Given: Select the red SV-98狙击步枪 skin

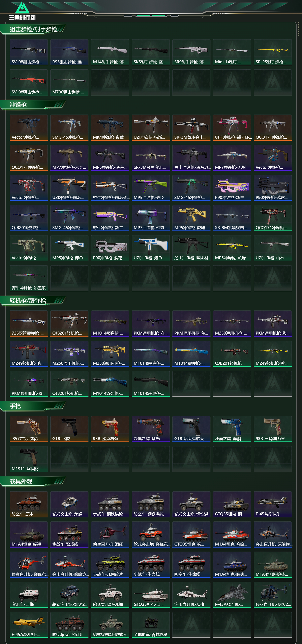Looking at the screenshot, I should tap(29, 83).
